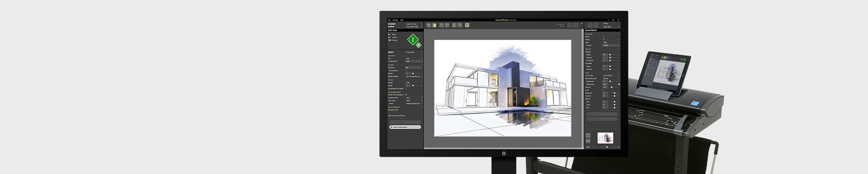Open the Color mode dropdown in Adjustments

[611, 75]
